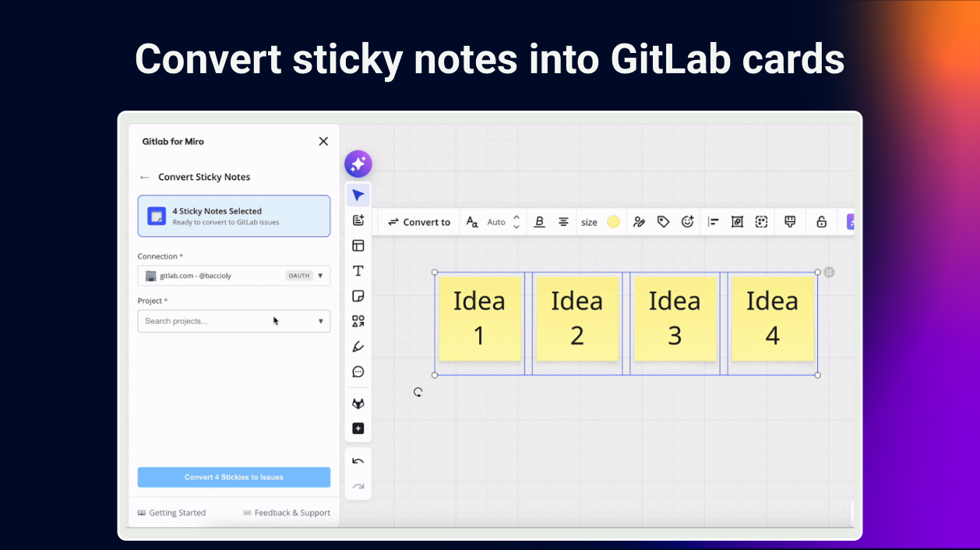Close the Gitlab for Miro panel
Image resolution: width=980 pixels, height=550 pixels.
[x=323, y=141]
